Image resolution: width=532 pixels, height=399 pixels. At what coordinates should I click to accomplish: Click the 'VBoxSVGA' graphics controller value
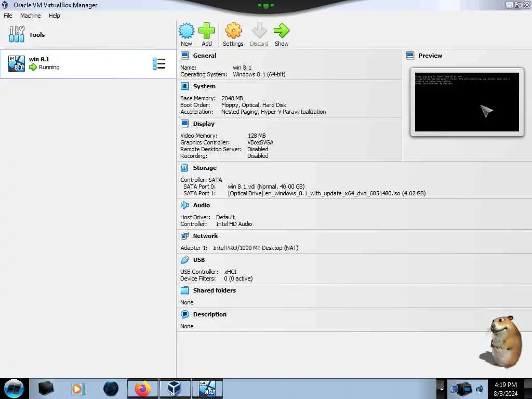[x=260, y=142]
